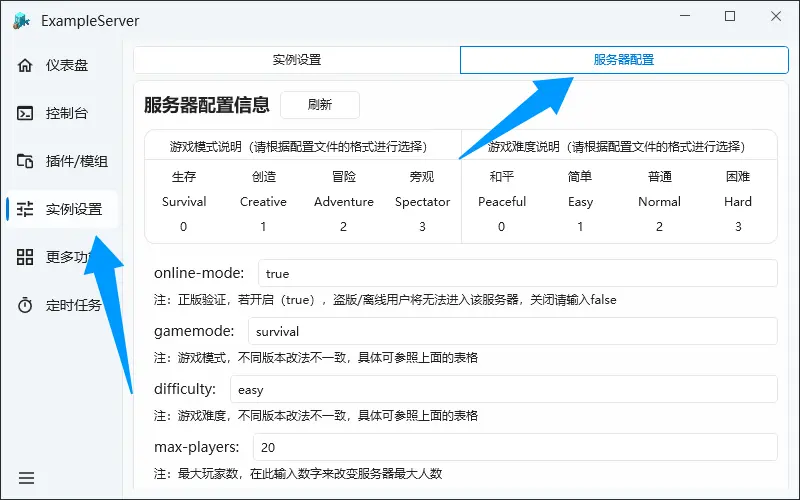The image size is (800, 500).
Task: Toggle the hamburger menu at sidebar bottom
Action: click(26, 478)
